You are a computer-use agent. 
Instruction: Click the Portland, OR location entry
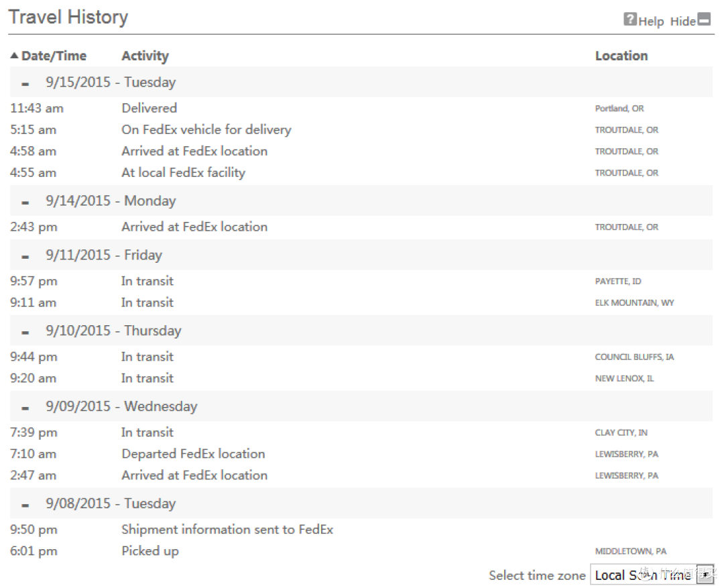[x=619, y=109]
